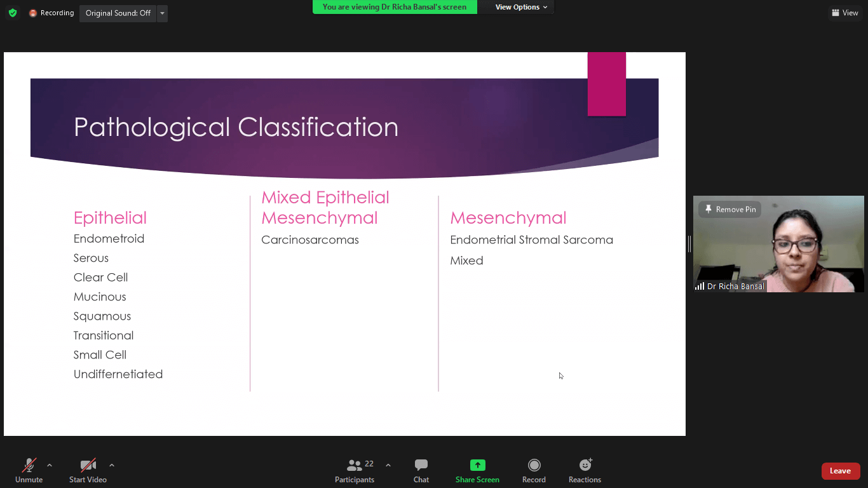Toggle the Original Sound: Off button
868x488 pixels.
tap(118, 13)
